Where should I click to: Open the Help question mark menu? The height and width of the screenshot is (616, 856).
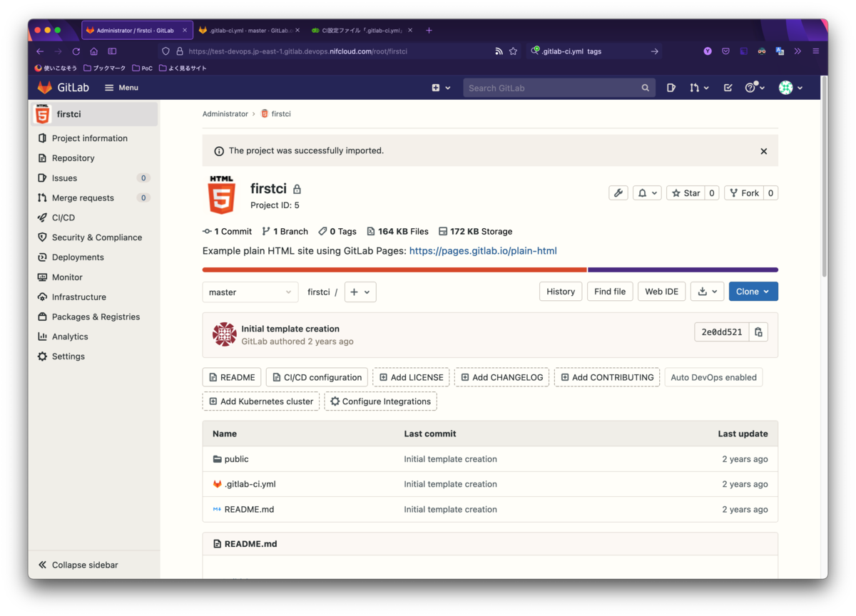(755, 88)
